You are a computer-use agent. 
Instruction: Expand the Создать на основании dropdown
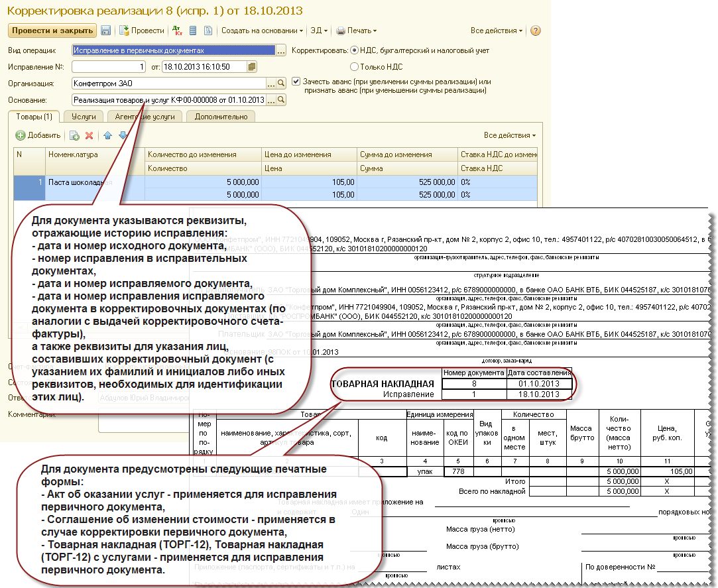click(x=262, y=30)
